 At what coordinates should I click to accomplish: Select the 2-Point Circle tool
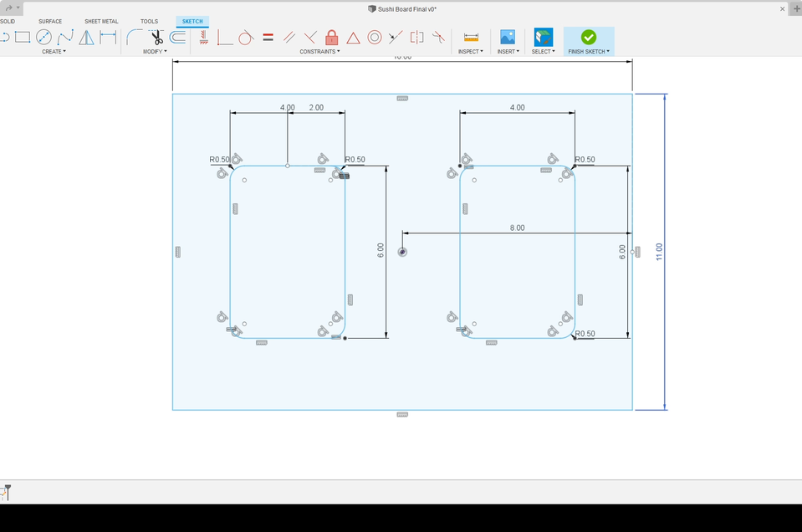[44, 37]
